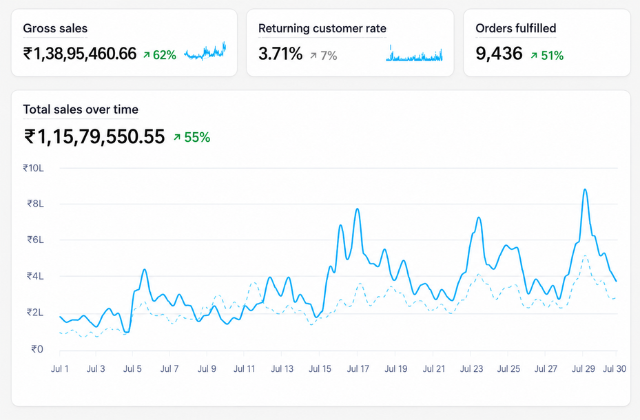Click the 62% increase indicator
Screen dimensions: 640x420
click(160, 55)
